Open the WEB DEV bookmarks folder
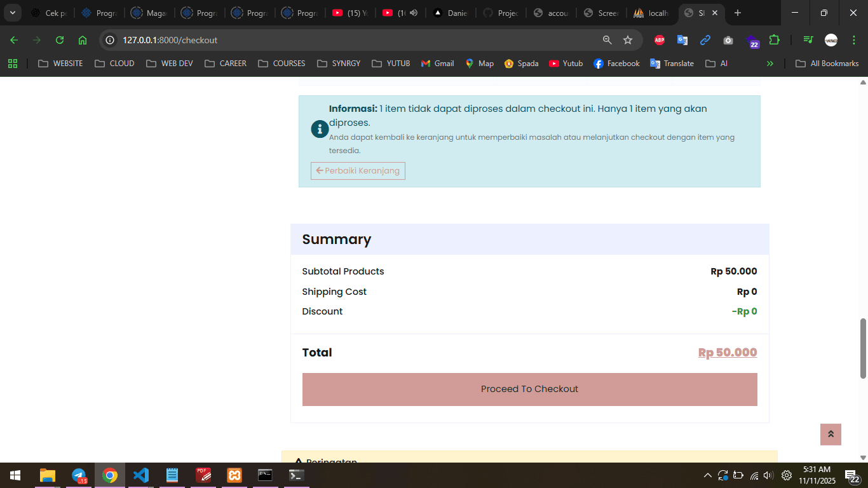 [169, 63]
